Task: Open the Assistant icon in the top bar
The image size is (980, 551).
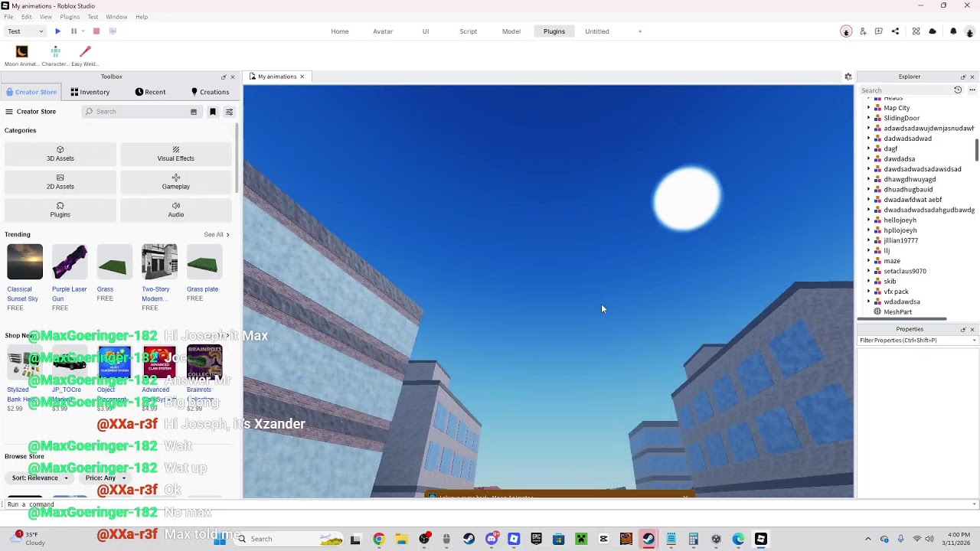Action: click(916, 31)
